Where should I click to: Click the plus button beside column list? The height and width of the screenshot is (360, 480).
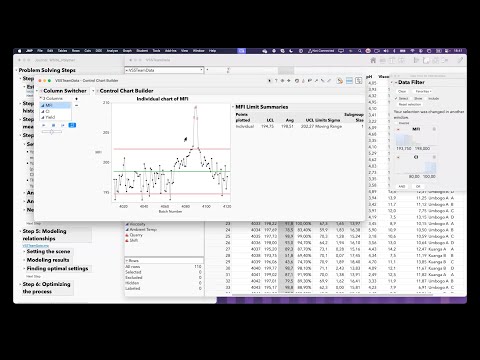tap(76, 99)
